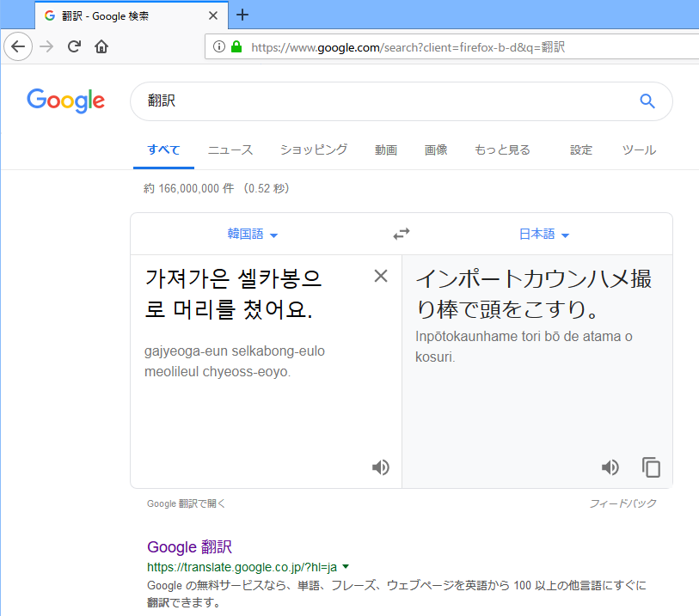Clear the Korean source text with X
The height and width of the screenshot is (616, 699).
(x=381, y=276)
